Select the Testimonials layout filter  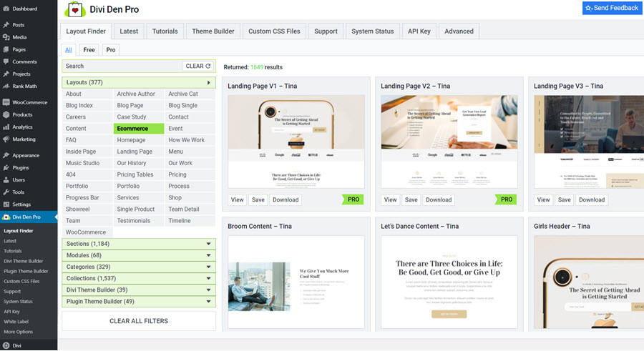click(139, 220)
